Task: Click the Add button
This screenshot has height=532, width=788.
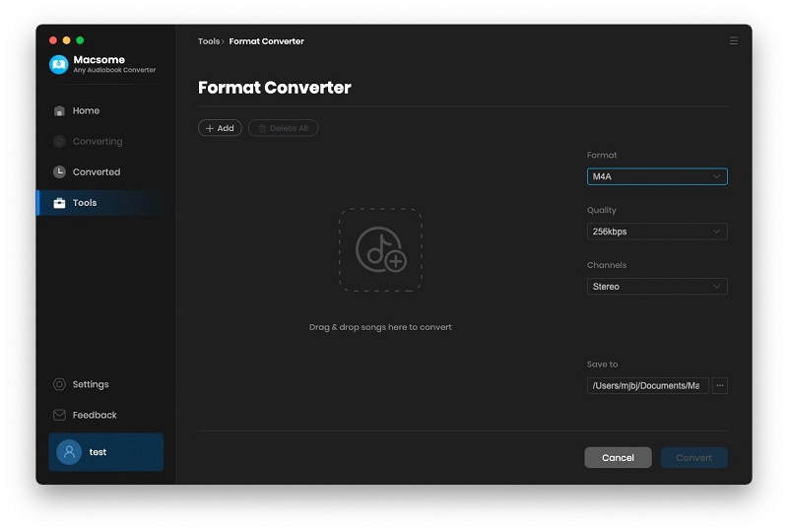Action: 220,128
